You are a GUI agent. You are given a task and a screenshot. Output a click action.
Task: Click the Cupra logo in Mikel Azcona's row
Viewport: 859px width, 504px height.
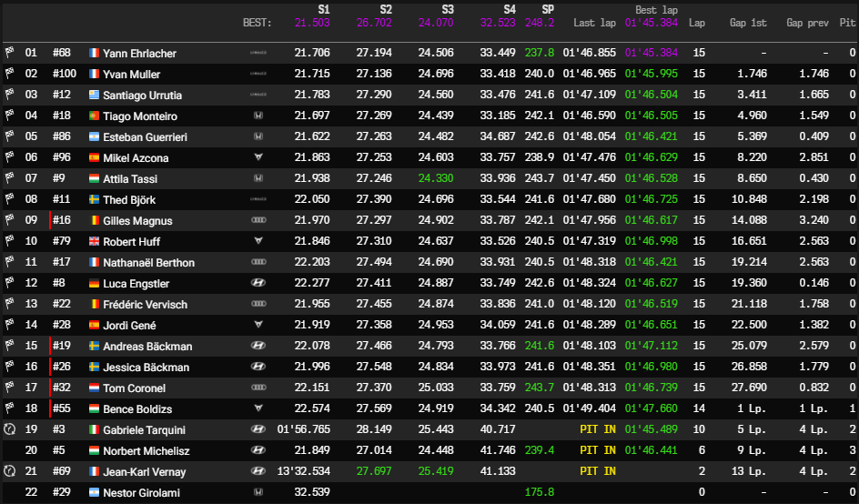pyautogui.click(x=258, y=157)
